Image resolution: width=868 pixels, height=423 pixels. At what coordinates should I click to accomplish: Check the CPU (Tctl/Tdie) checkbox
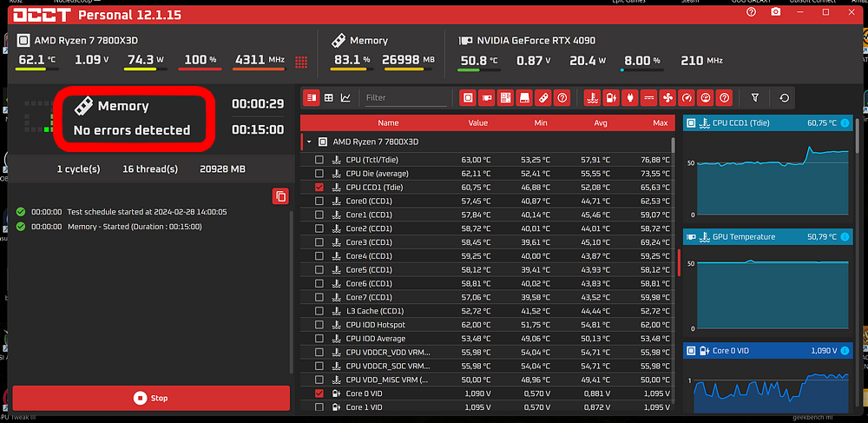tap(319, 160)
